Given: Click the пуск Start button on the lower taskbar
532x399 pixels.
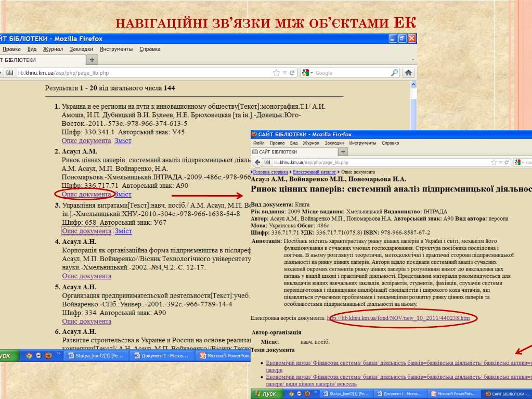Looking at the screenshot, I should (267, 394).
